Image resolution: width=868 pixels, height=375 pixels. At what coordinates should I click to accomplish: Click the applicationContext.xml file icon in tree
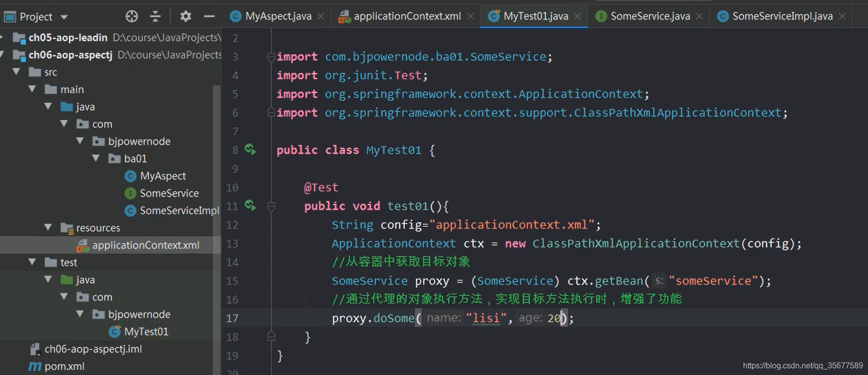pos(83,245)
